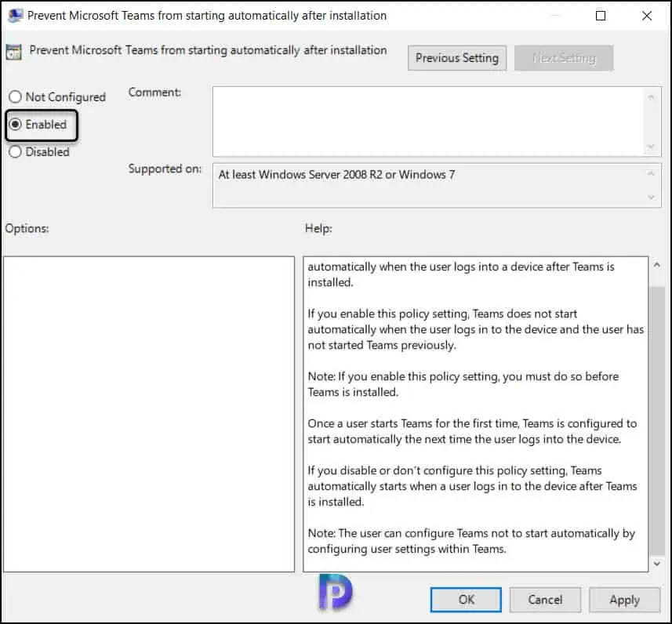Viewport: 672px width, 624px height.
Task: Click the 'If you enable this policy setting' paragraph
Action: pyautogui.click(x=476, y=329)
